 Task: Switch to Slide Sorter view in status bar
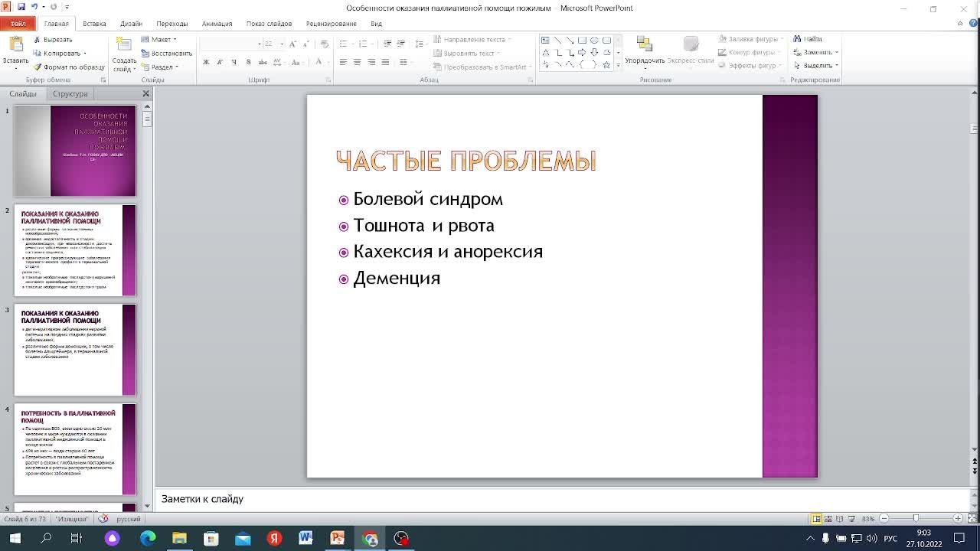point(828,519)
